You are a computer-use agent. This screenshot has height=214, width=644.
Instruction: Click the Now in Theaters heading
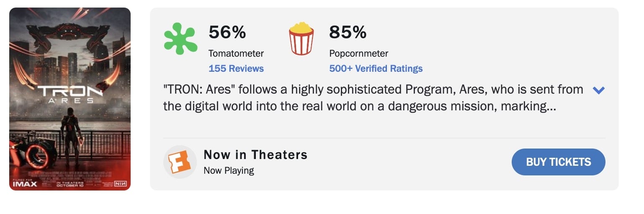coord(255,155)
